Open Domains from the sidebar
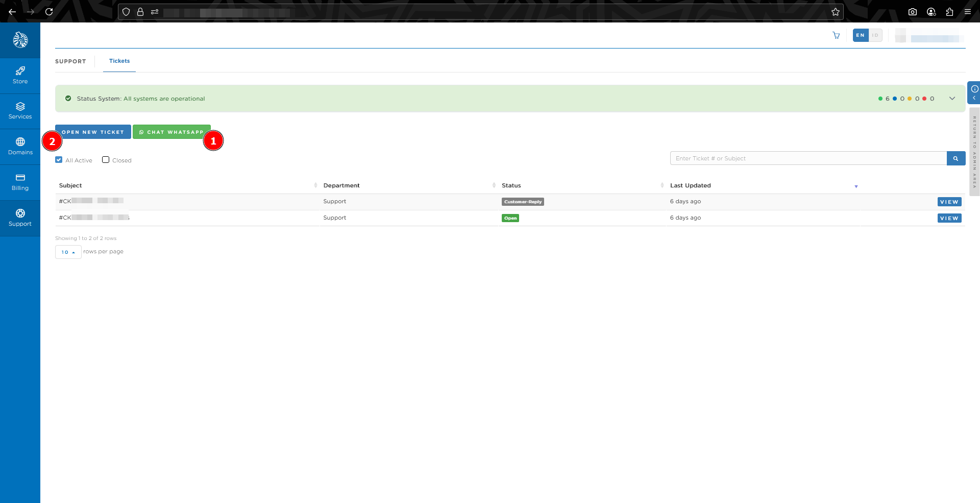 pos(20,147)
